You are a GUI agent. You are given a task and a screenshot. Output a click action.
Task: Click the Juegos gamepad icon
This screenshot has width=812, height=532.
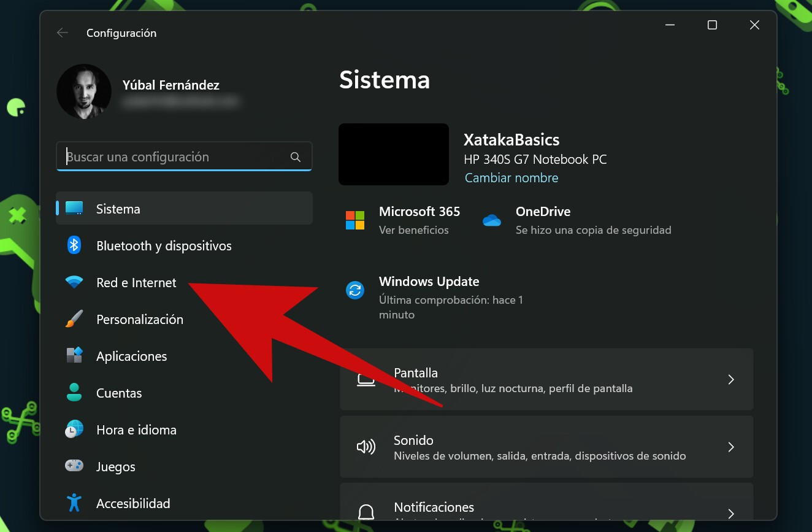pos(74,466)
